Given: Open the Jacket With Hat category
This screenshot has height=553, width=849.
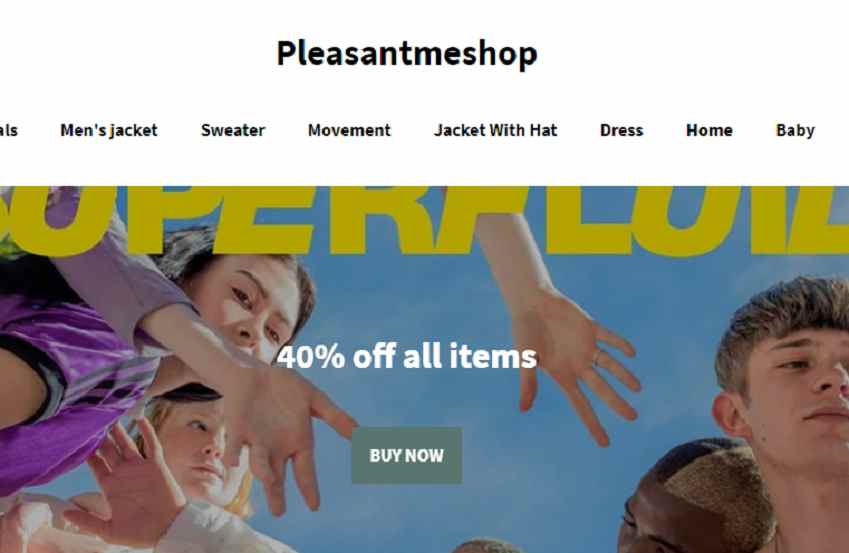Looking at the screenshot, I should (495, 131).
